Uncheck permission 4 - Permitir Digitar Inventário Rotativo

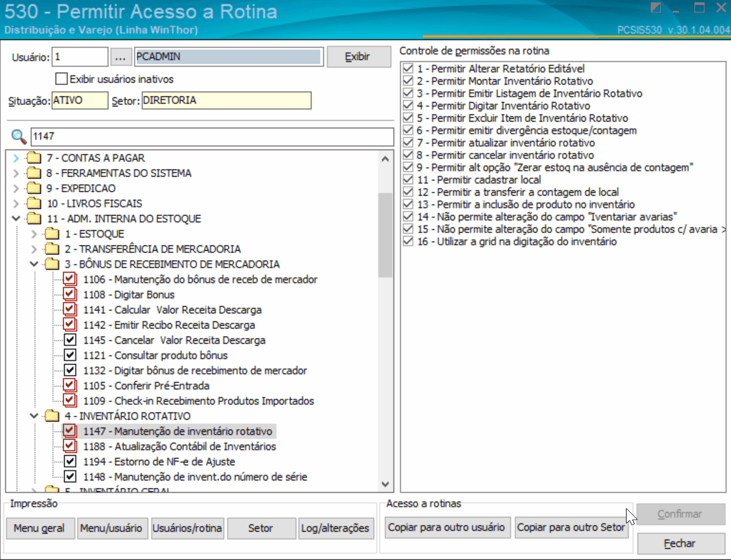(408, 106)
